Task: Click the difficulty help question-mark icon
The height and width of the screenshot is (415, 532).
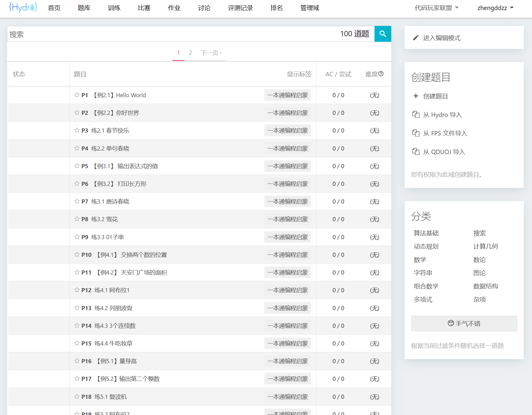Action: [x=381, y=74]
